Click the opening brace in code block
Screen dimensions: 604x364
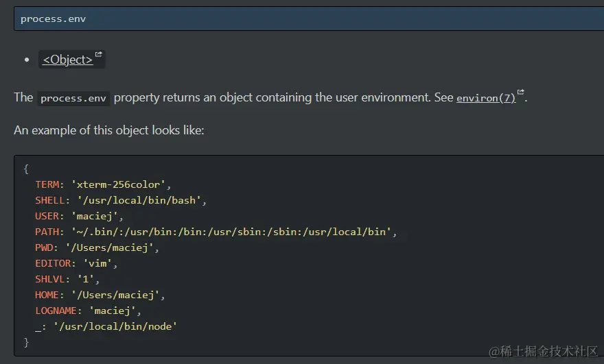click(26, 169)
